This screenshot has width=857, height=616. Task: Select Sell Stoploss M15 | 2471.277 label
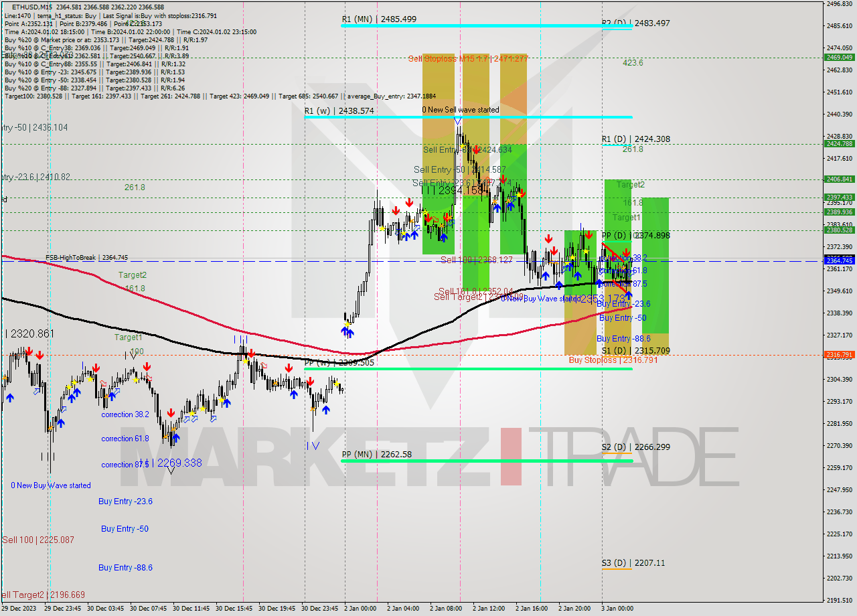(468, 59)
